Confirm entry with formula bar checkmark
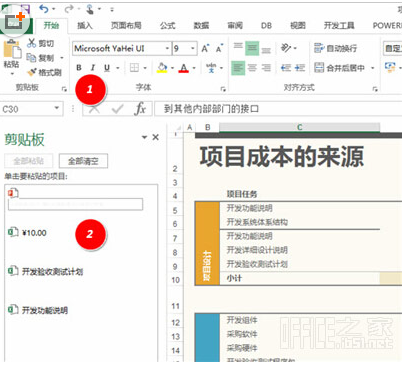408x371 pixels. (x=117, y=109)
